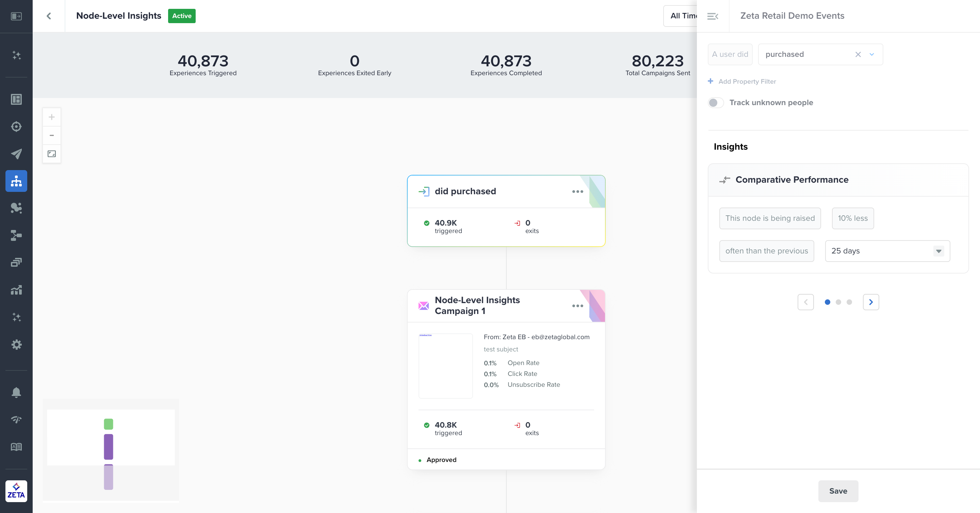Toggle Track unknown people switch
Image resolution: width=980 pixels, height=513 pixels.
point(716,103)
